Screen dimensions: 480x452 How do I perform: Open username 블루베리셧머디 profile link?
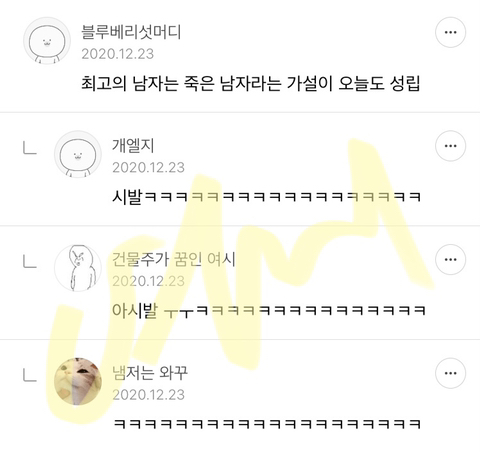[x=131, y=32]
